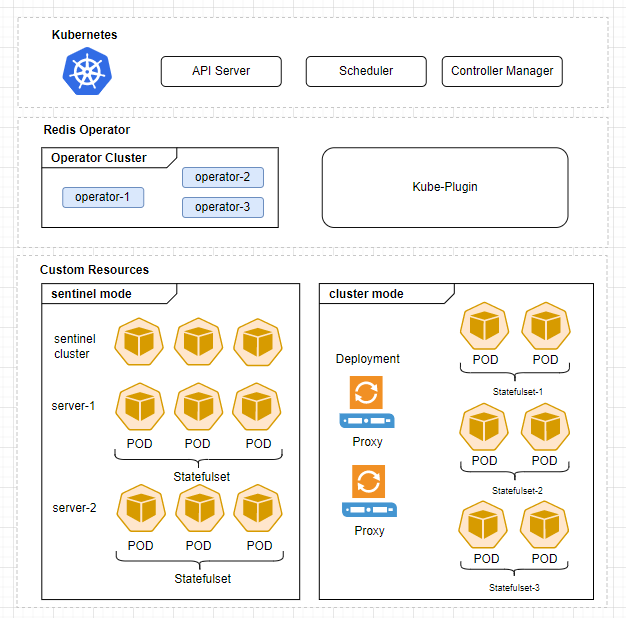The width and height of the screenshot is (626, 618).
Task: Select the lower Proxy label
Action: coord(369,531)
